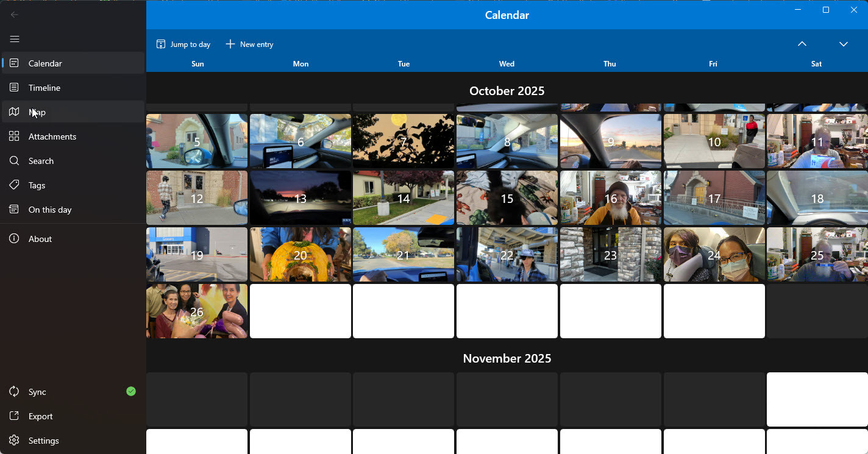
Task: Click the back arrow icon
Action: click(x=15, y=15)
